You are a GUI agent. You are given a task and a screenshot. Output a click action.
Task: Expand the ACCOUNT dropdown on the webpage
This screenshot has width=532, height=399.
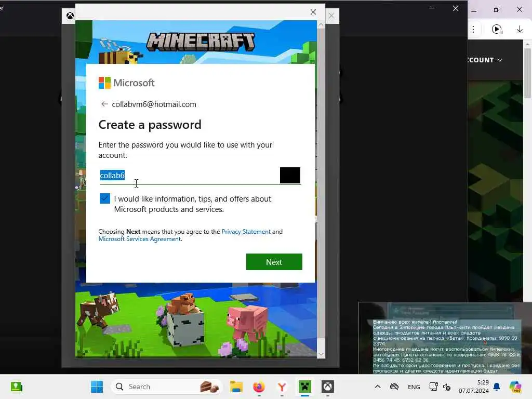point(485,60)
